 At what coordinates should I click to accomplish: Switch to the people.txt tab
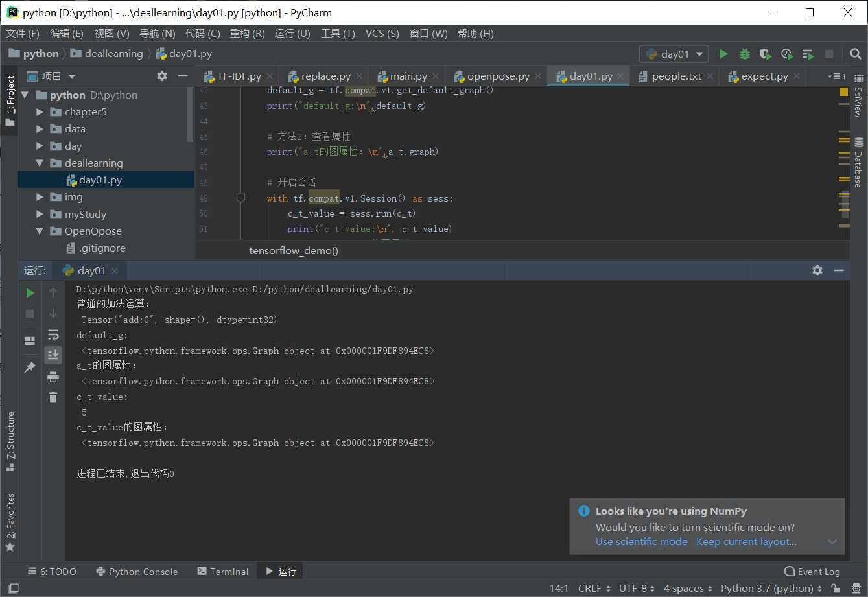[676, 76]
